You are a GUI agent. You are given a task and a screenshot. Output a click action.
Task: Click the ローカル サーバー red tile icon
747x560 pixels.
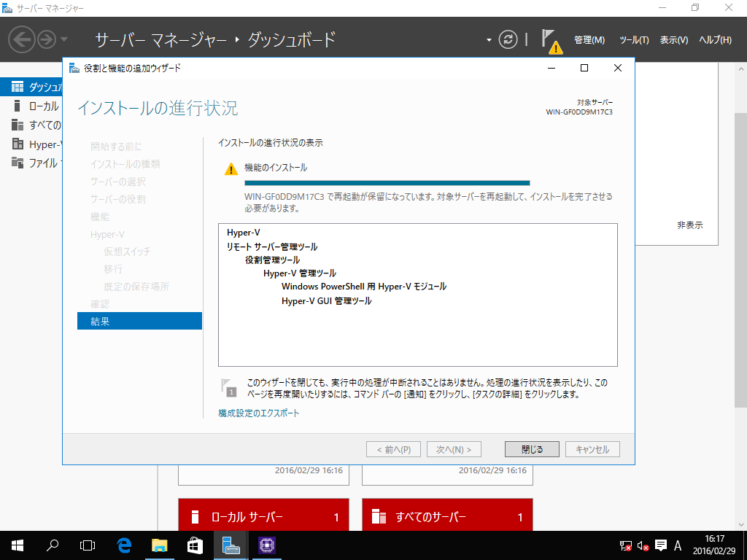click(194, 517)
